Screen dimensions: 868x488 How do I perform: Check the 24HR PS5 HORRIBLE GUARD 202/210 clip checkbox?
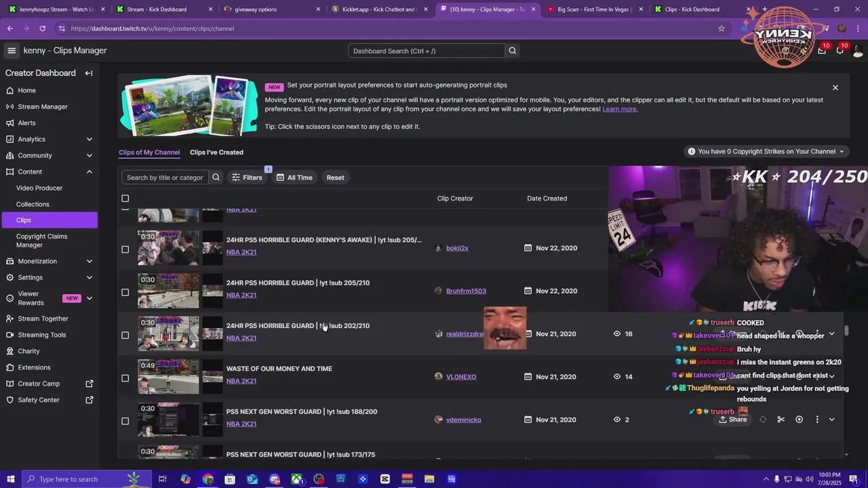pos(125,335)
